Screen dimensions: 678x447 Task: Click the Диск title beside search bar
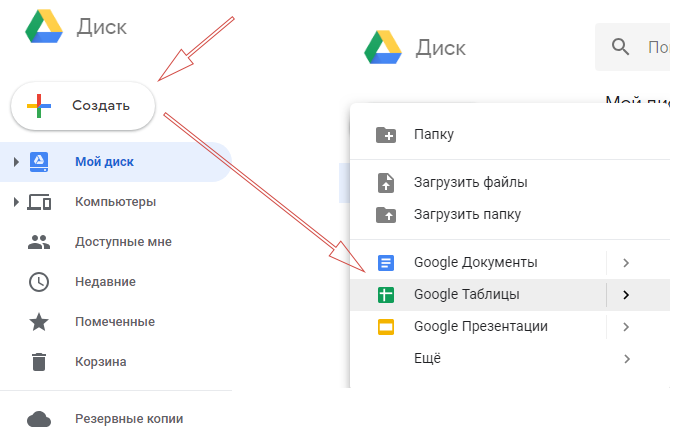441,48
